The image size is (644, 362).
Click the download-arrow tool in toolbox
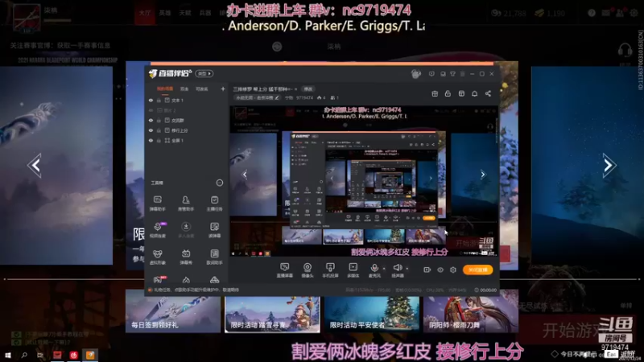[x=186, y=230]
